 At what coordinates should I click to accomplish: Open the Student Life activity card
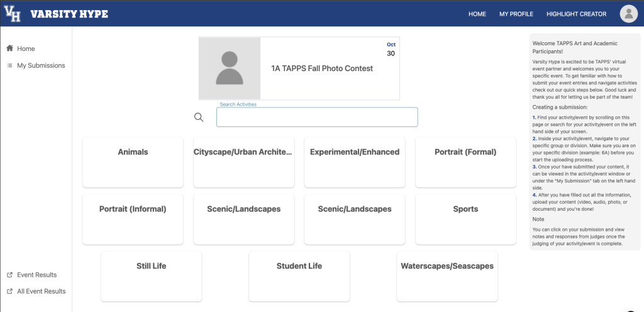(299, 276)
